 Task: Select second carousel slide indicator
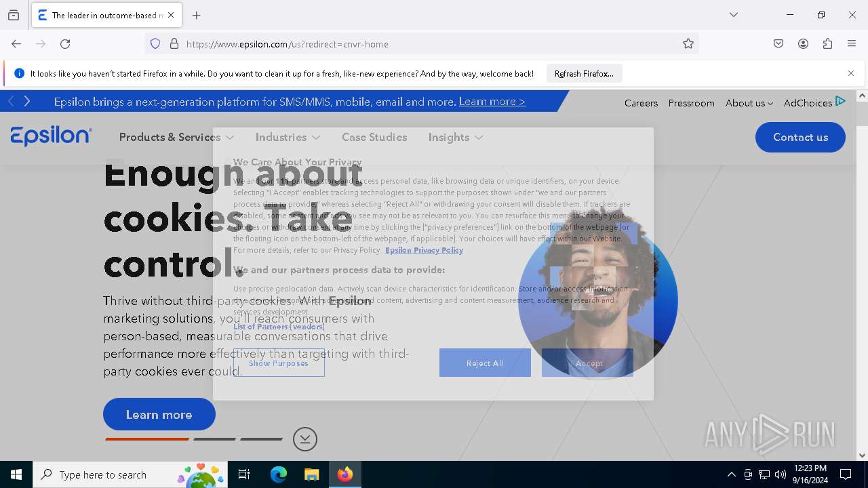coord(214,439)
